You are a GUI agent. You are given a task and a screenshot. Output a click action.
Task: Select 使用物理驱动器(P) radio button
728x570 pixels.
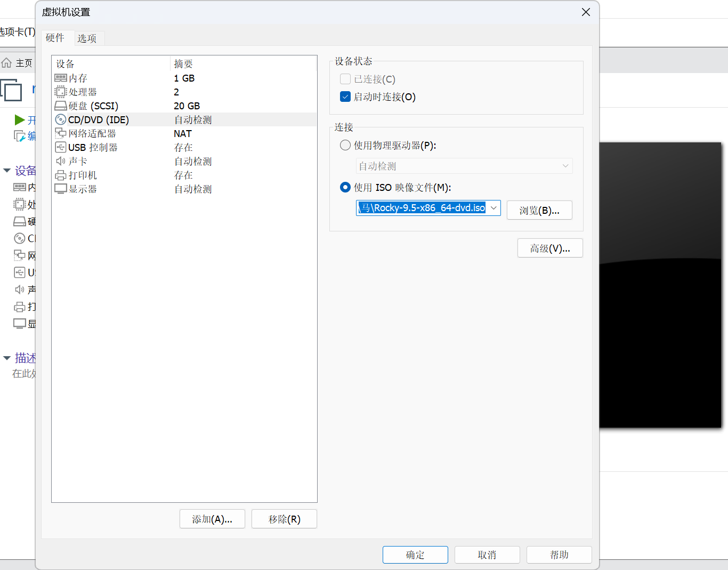pos(345,145)
